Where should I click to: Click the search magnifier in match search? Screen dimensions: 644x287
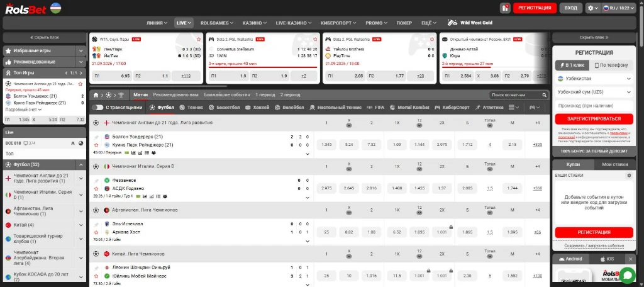(x=544, y=95)
